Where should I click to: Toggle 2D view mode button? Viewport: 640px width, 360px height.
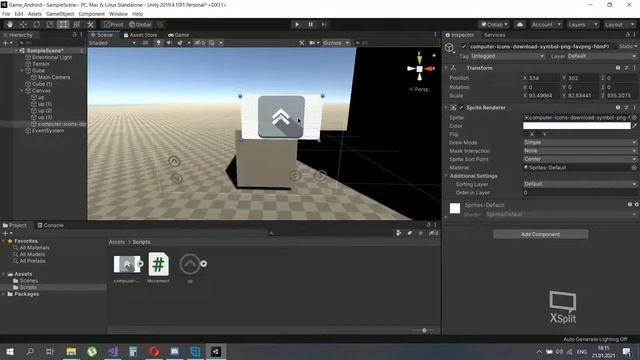[x=145, y=43]
